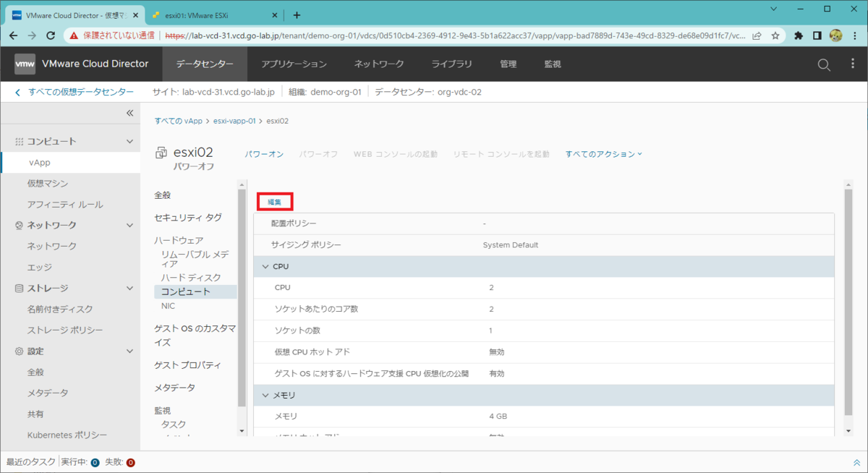Bookmark this page with the star icon
Viewport: 868px width, 473px height.
(775, 35)
